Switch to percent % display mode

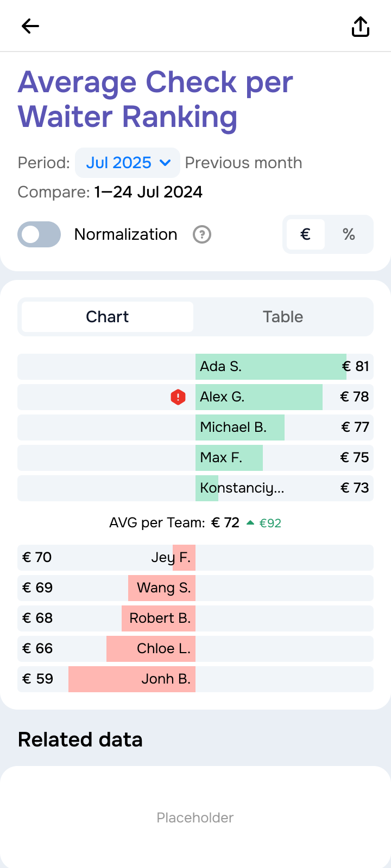click(349, 234)
